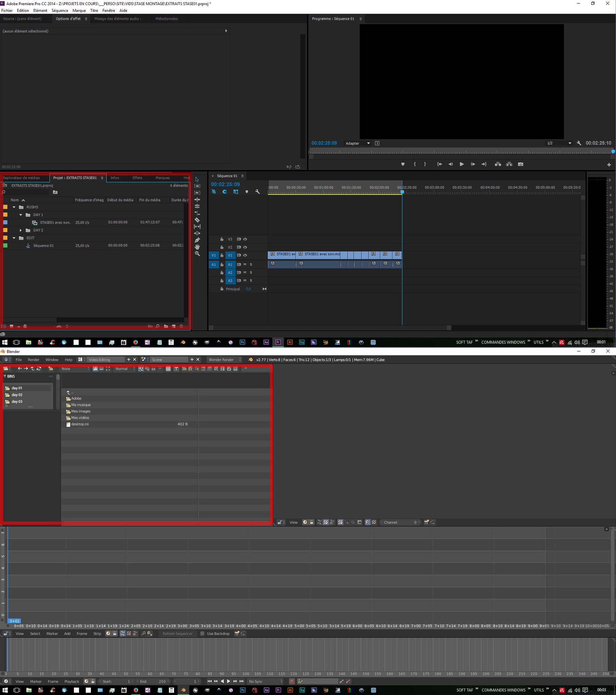
Task: Select the Hand tool in Premiere's toolbar
Action: [x=197, y=247]
